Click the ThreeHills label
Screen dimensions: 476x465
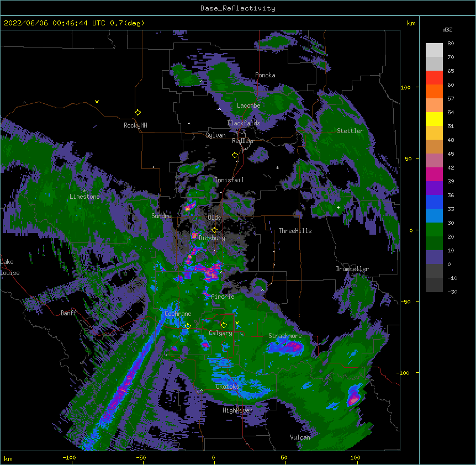coord(295,231)
